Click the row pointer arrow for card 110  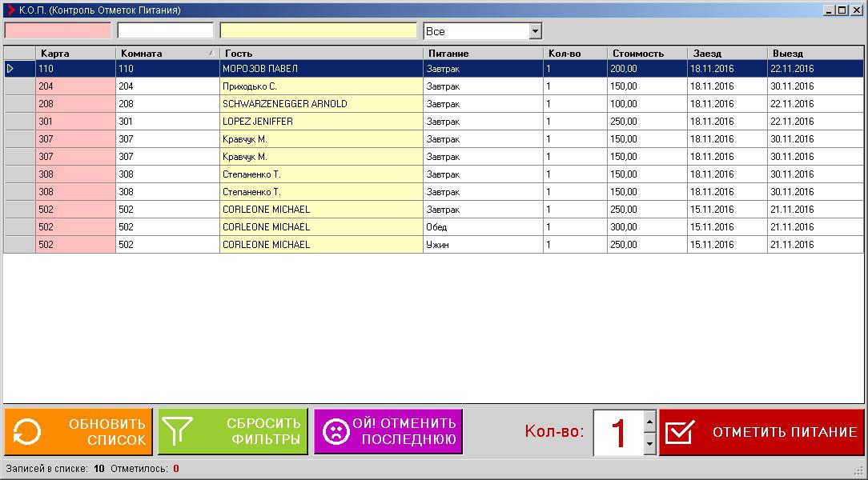tap(10, 69)
